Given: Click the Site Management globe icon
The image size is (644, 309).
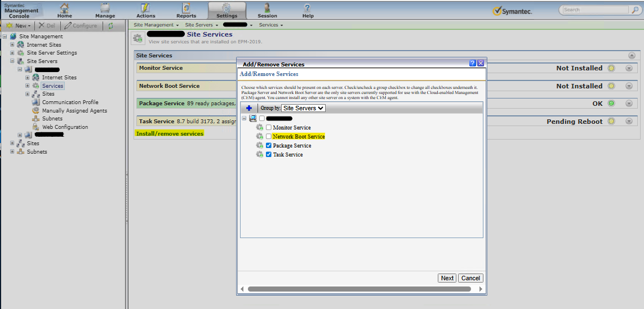Looking at the screenshot, I should tap(14, 37).
